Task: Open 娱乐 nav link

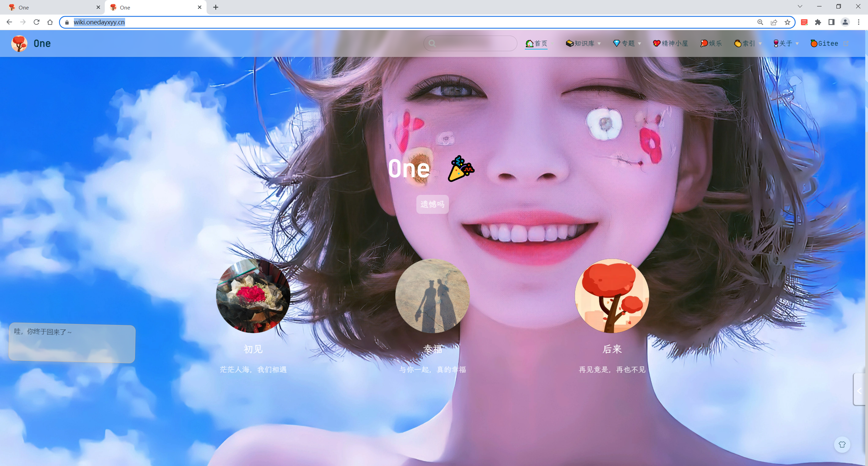Action: click(711, 43)
